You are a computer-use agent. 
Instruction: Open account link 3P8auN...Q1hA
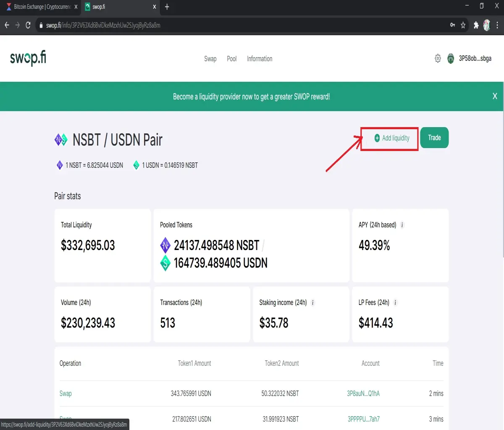(363, 394)
